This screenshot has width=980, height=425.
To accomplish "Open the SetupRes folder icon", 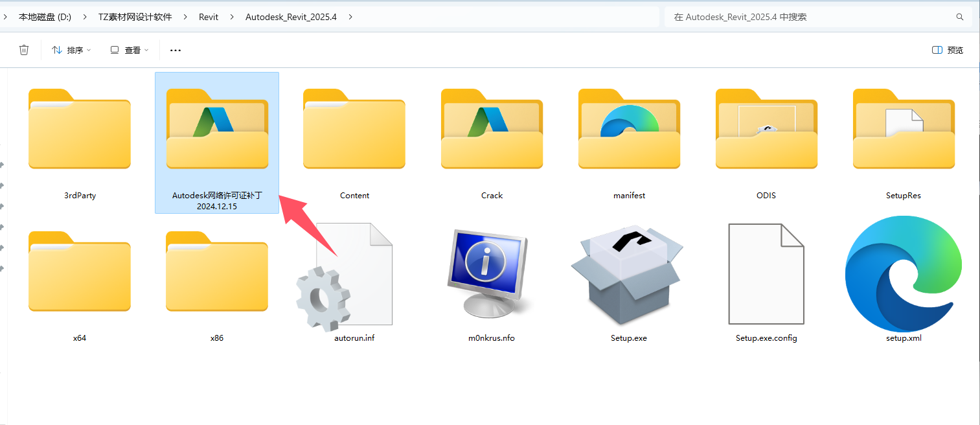I will point(904,128).
